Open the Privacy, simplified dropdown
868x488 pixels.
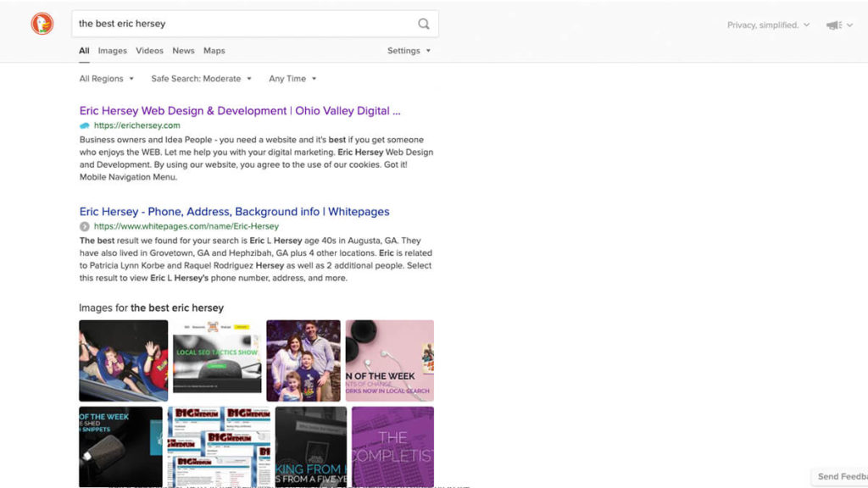(768, 25)
